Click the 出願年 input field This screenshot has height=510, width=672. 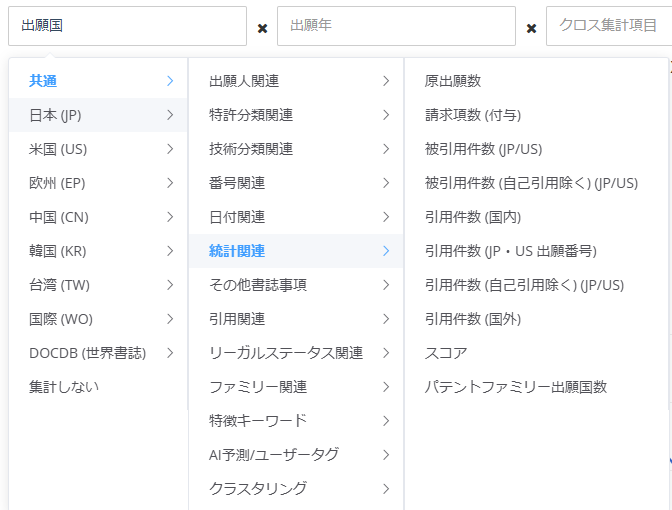point(396,26)
